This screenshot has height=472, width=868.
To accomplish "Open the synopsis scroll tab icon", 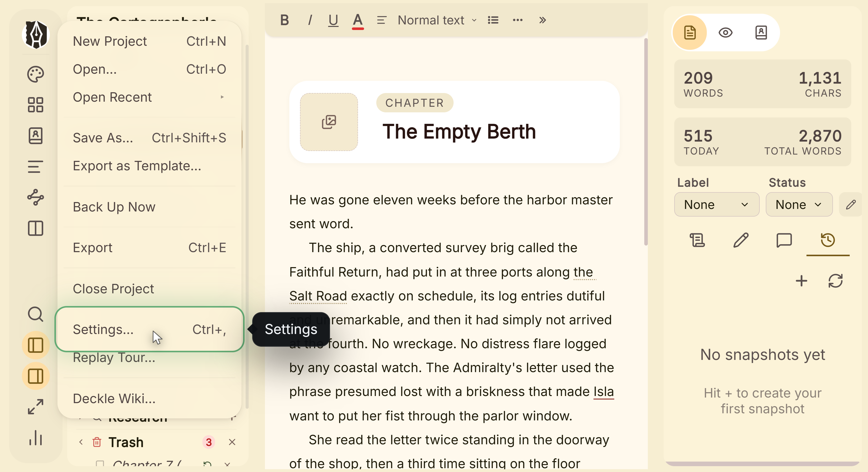I will (697, 240).
